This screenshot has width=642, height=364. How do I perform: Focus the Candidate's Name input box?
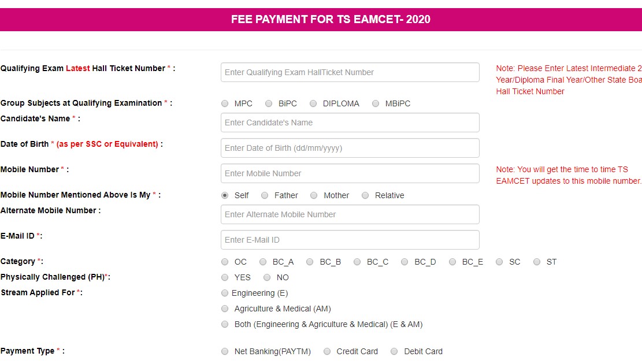[x=350, y=122]
